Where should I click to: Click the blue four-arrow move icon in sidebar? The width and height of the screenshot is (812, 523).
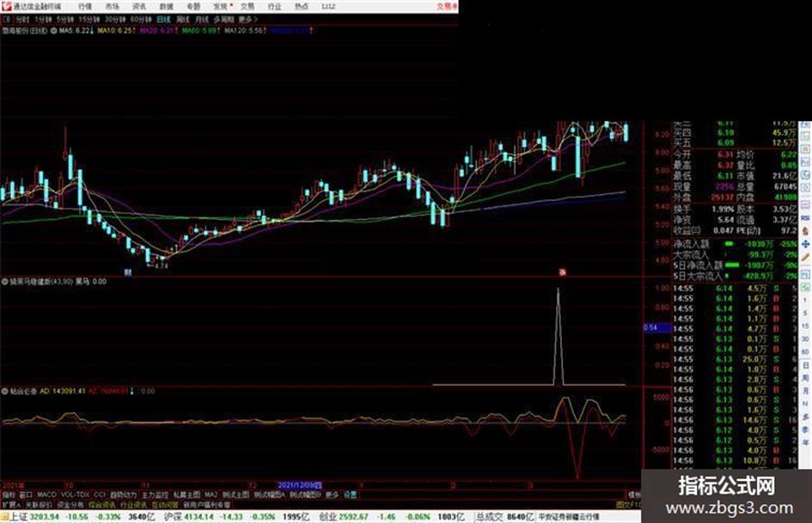coord(805,244)
